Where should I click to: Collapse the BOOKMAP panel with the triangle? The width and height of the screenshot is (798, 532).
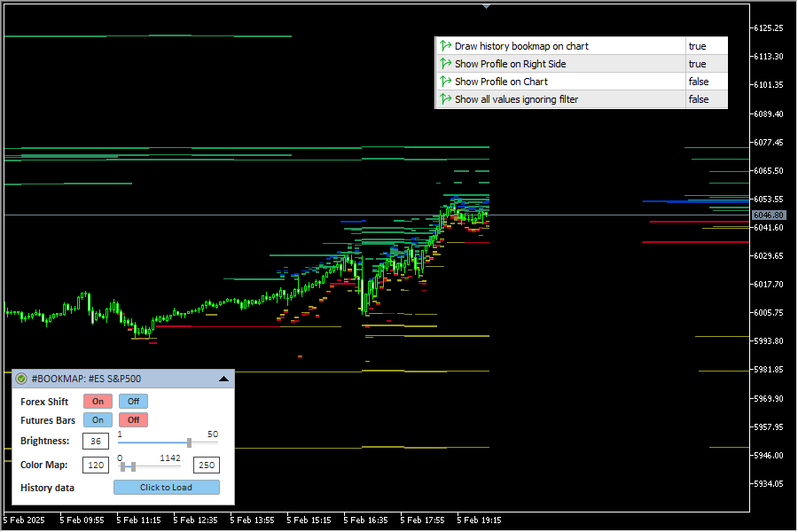click(223, 379)
